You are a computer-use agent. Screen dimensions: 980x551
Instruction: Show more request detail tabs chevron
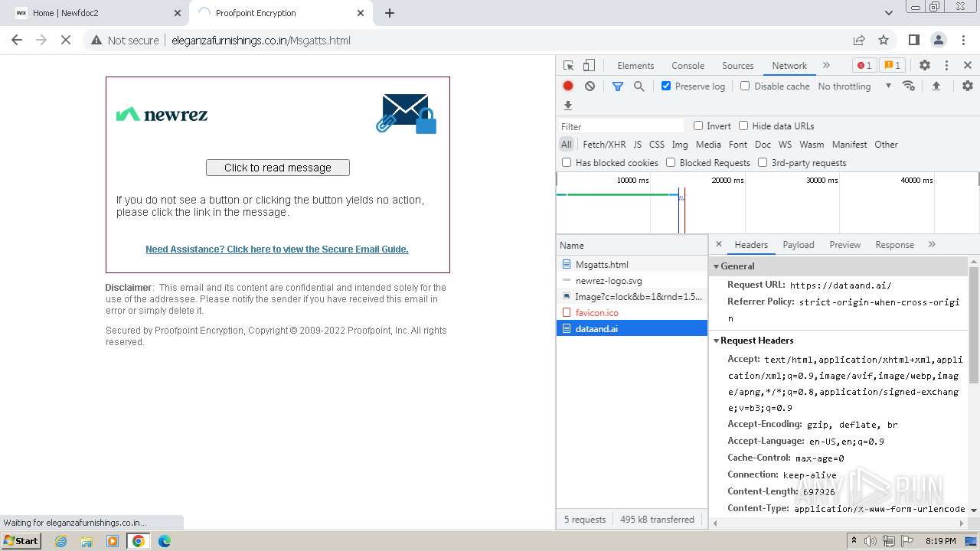point(932,244)
